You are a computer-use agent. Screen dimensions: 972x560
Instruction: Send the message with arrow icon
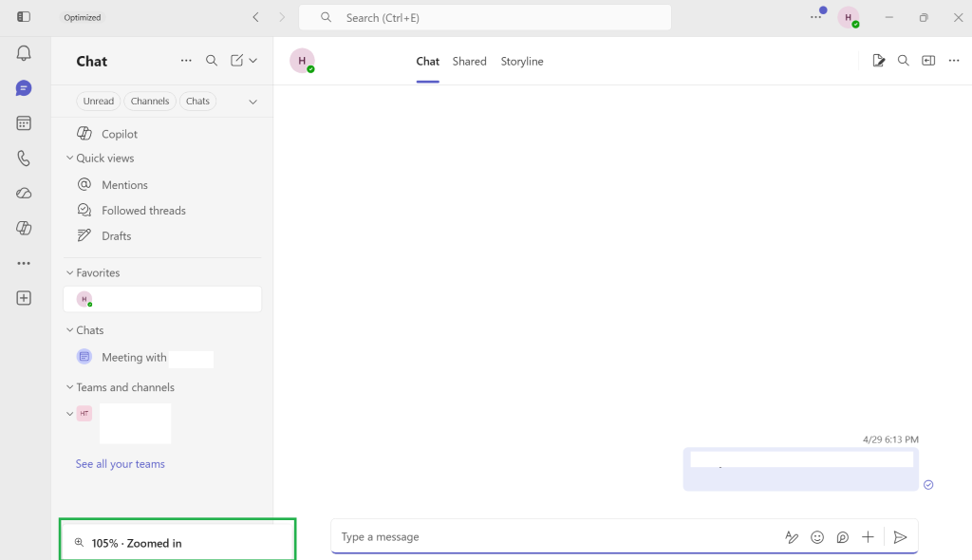(900, 537)
